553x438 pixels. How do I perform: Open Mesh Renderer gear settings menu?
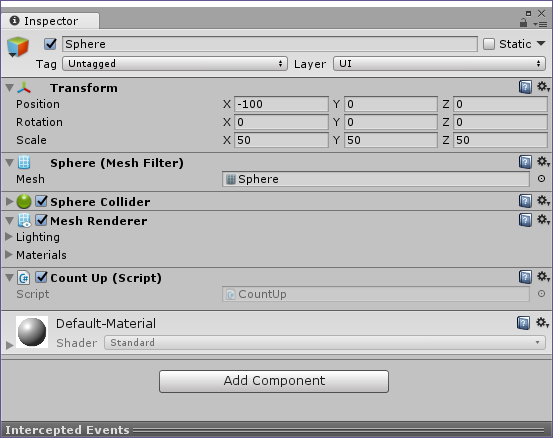[543, 220]
